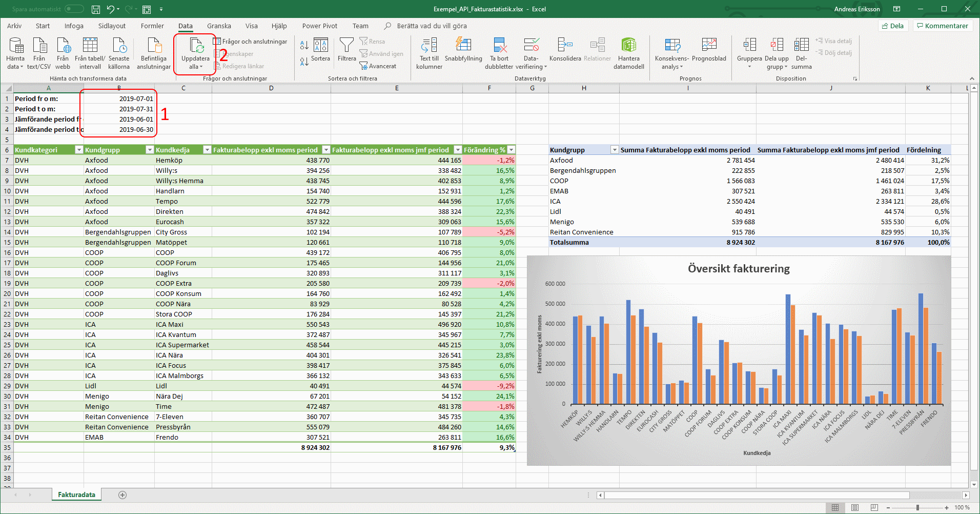Open the Sortera dialog
The image size is (980, 514).
coord(321,50)
